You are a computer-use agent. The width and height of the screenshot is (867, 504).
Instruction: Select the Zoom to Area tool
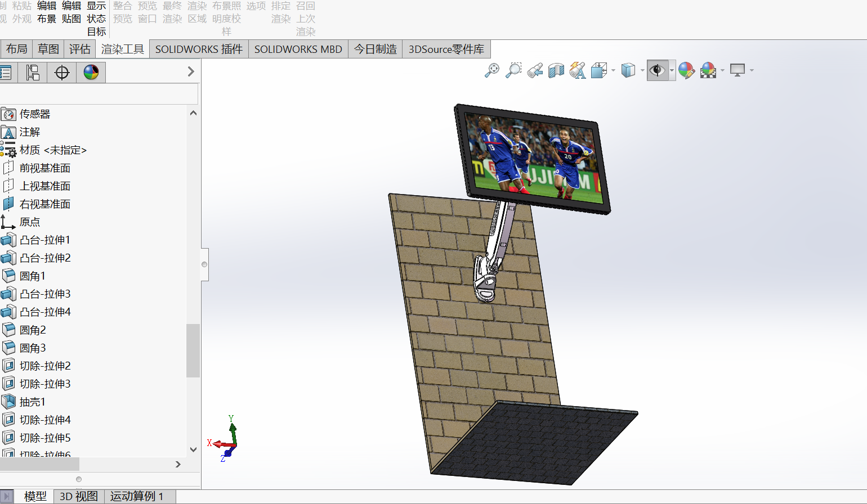tap(513, 70)
